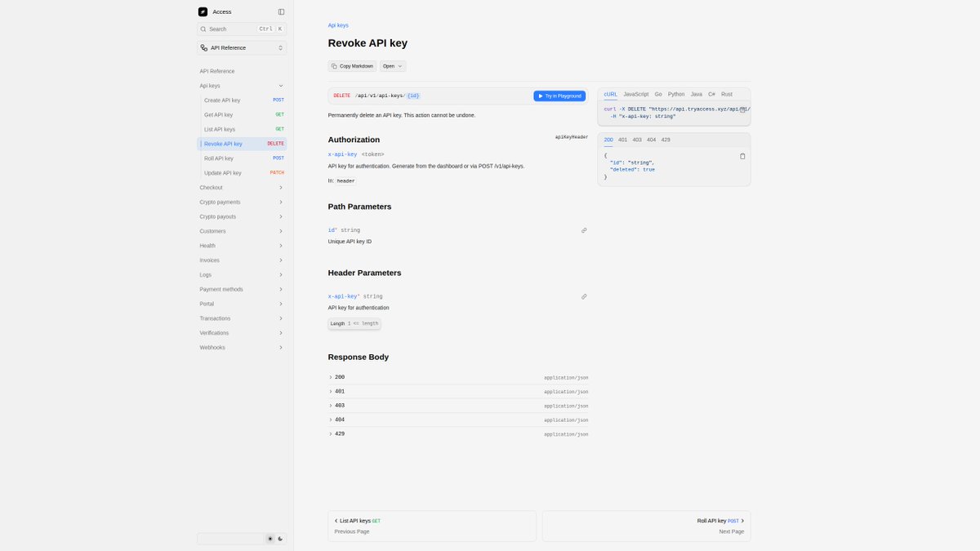This screenshot has width=980, height=551.
Task: Expand the 404 response body row
Action: [x=458, y=420]
